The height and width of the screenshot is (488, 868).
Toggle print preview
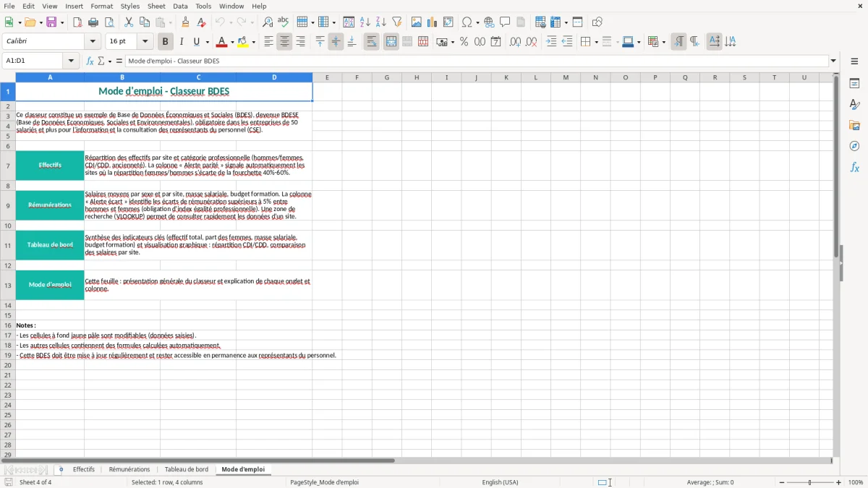pyautogui.click(x=109, y=22)
